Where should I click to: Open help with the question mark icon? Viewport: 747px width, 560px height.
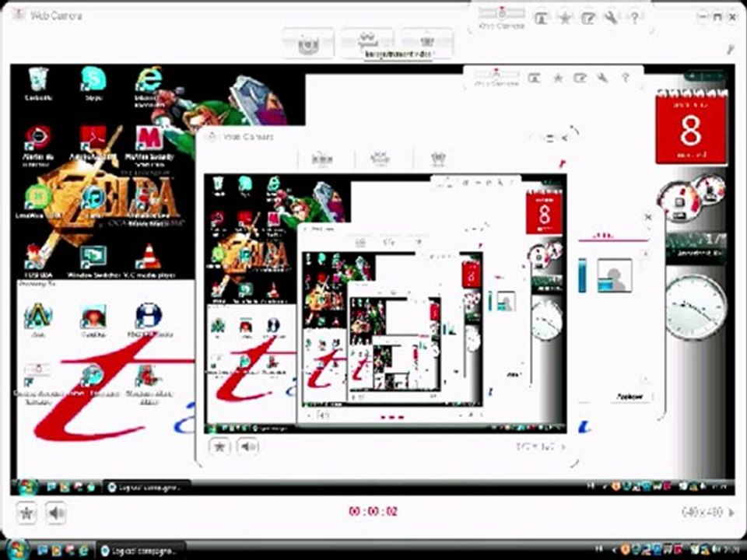point(634,18)
